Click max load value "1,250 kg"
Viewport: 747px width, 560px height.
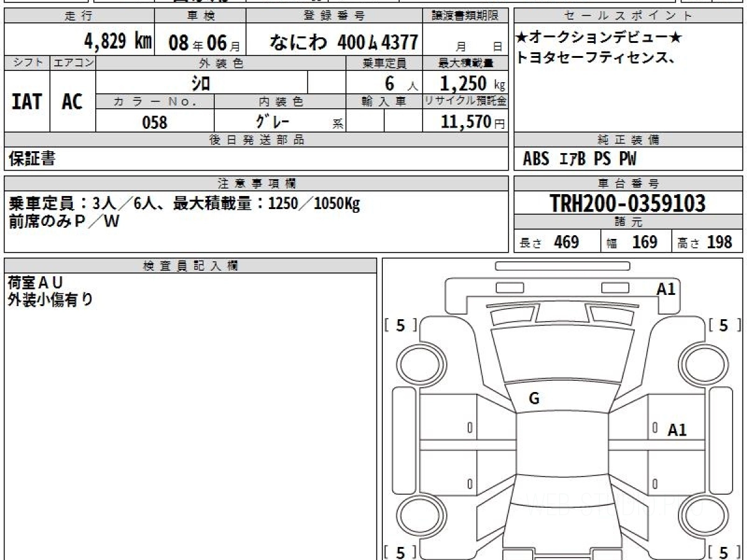(x=472, y=83)
